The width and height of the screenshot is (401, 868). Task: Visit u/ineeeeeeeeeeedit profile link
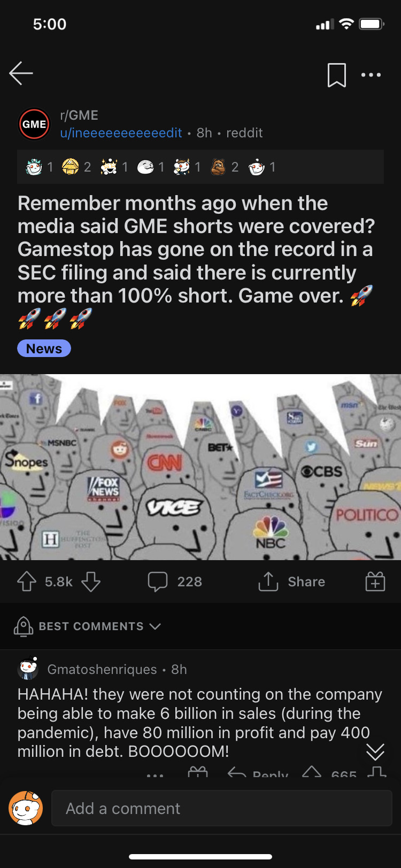coord(121,133)
